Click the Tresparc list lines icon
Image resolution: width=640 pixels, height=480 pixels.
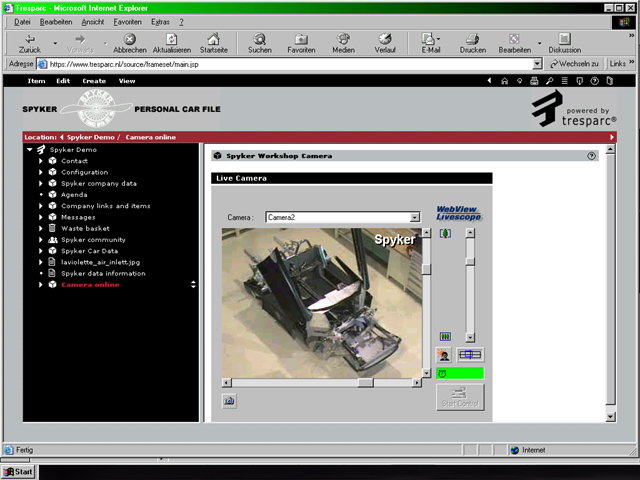tap(564, 81)
